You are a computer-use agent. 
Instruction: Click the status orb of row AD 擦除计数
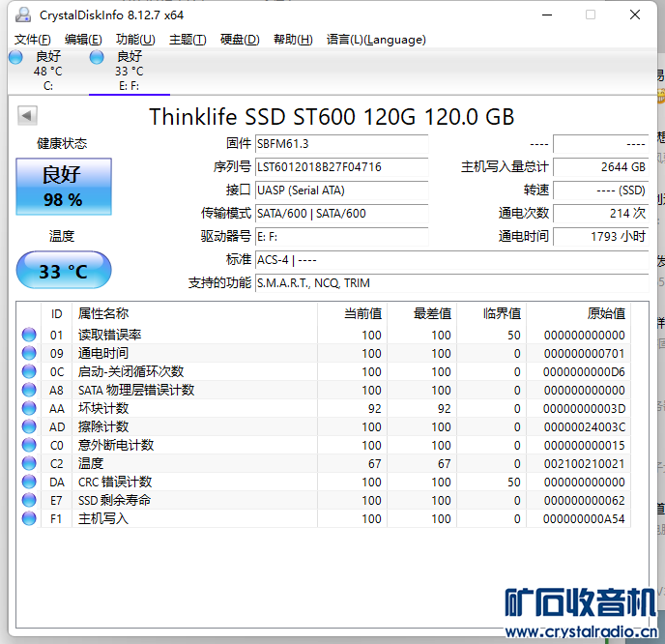tap(29, 426)
